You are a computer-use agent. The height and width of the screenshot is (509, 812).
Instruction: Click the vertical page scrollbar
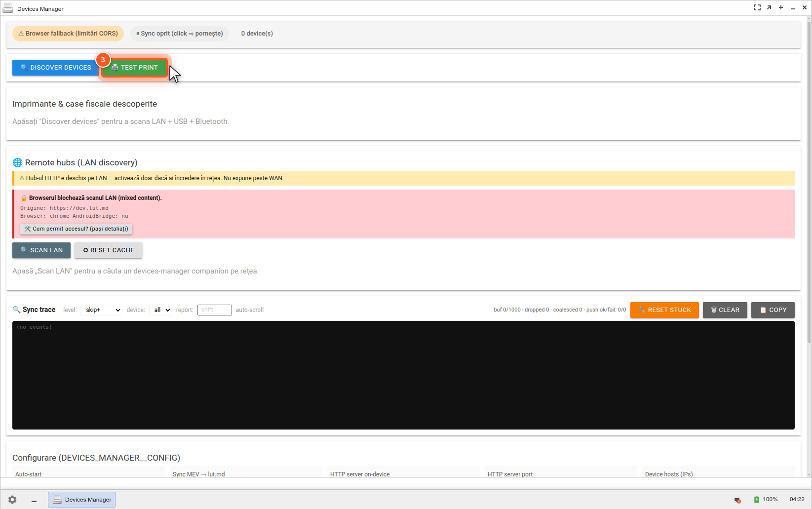(x=809, y=183)
